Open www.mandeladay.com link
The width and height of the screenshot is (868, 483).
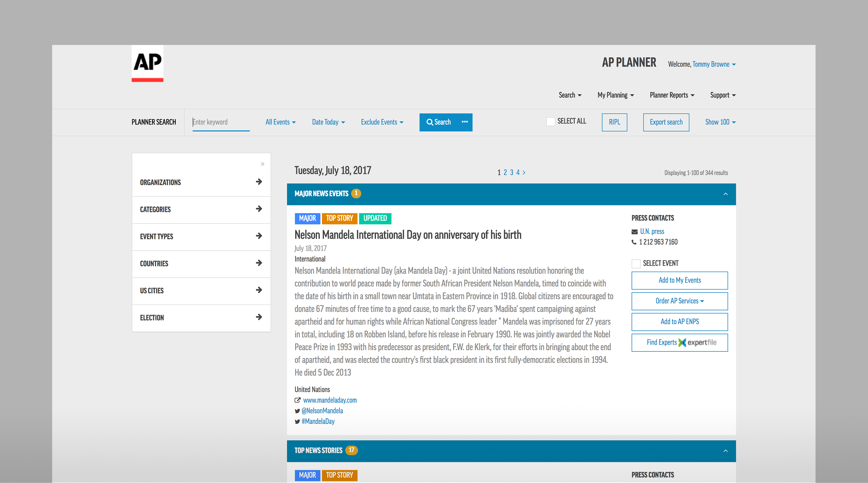pos(330,400)
